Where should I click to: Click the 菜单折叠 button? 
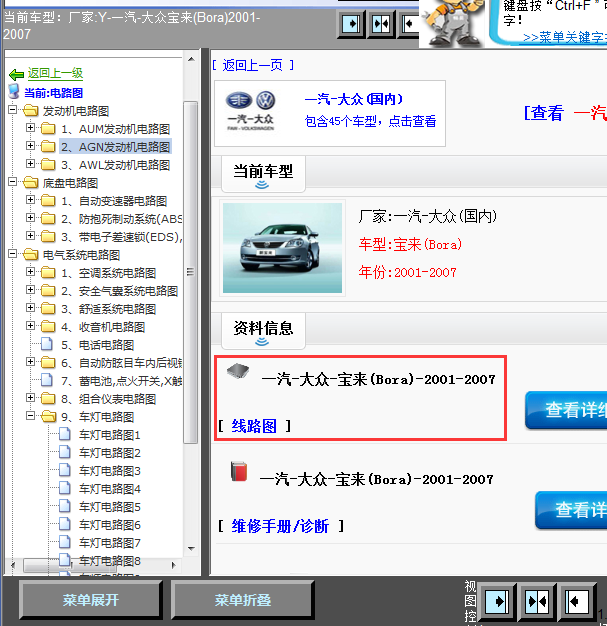click(x=242, y=600)
